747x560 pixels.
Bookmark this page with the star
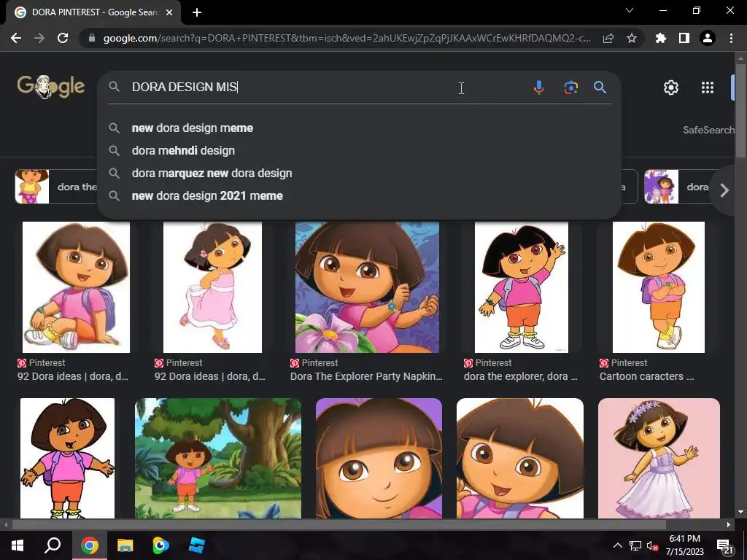(632, 38)
